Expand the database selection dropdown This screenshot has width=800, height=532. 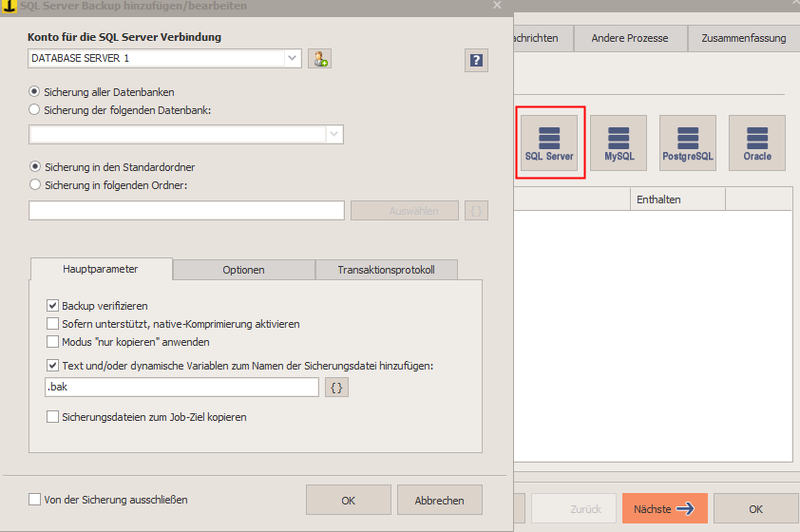click(333, 134)
